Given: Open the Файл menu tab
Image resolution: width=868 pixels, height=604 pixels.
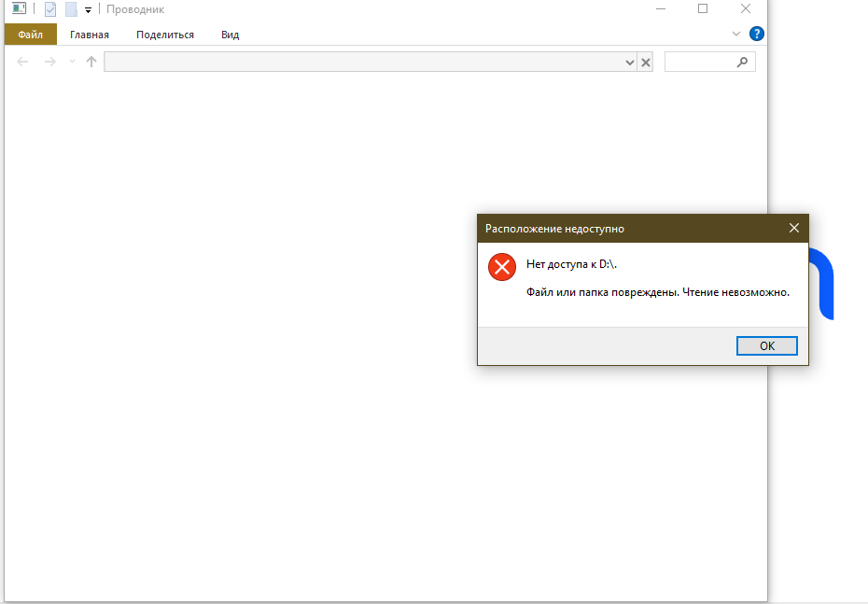Looking at the screenshot, I should click(30, 35).
